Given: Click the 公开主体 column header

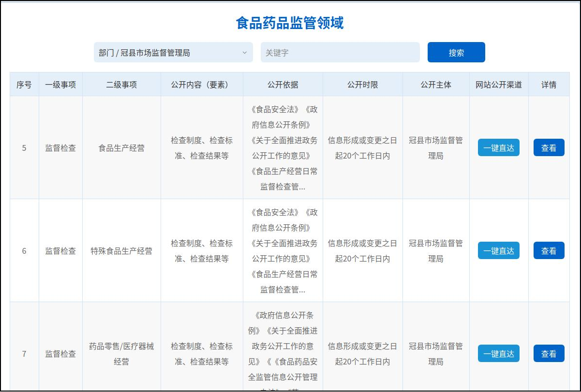Looking at the screenshot, I should [436, 85].
